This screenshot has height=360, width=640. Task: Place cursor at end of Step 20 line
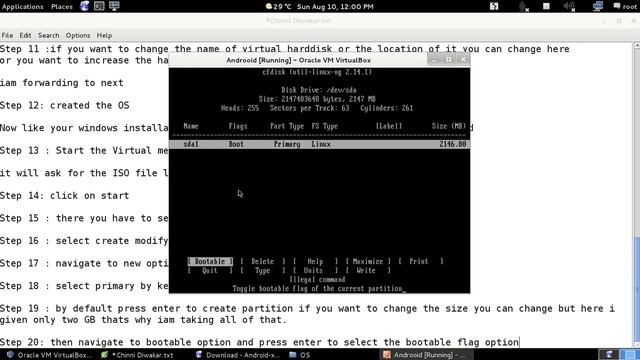(519, 342)
